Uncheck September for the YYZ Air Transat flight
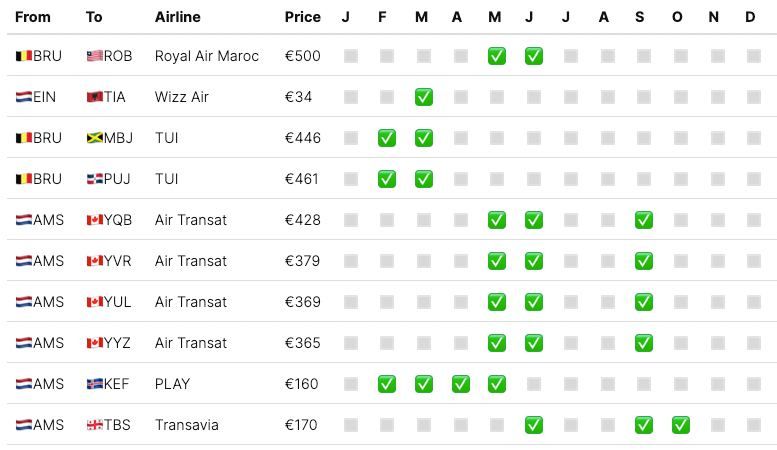 pos(643,343)
